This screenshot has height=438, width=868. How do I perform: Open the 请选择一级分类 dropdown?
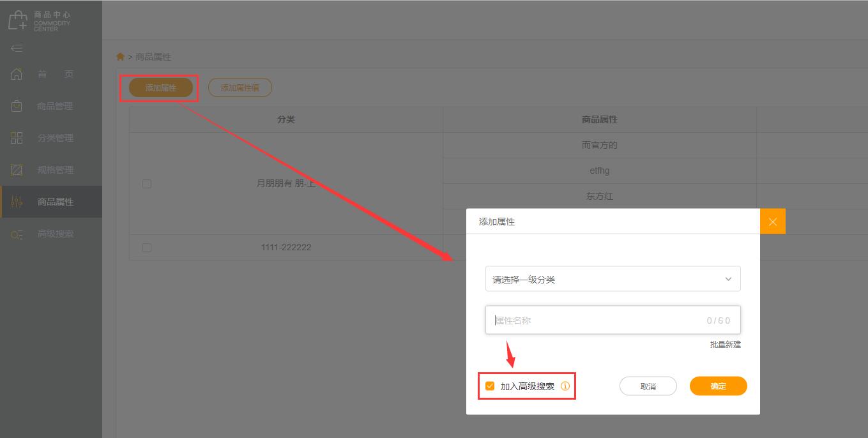point(613,279)
